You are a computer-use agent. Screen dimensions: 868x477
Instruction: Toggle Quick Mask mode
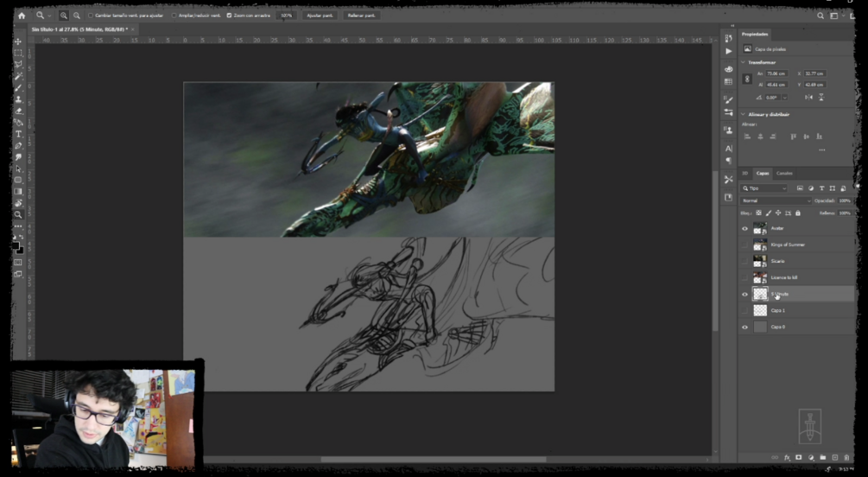[18, 262]
